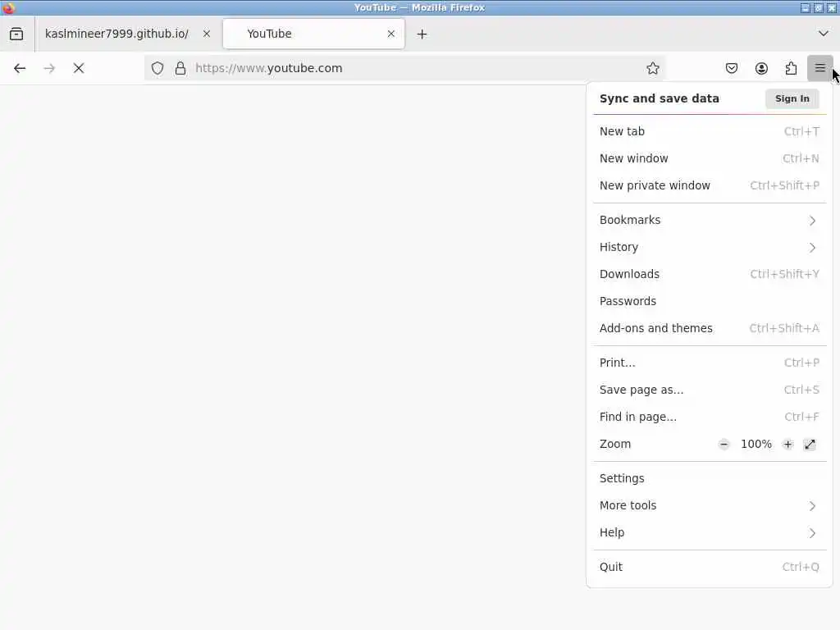
Task: Click Sign In to sync
Action: click(792, 98)
